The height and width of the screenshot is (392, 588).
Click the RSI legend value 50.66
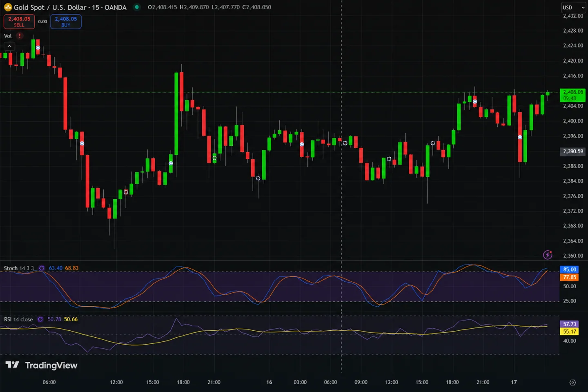tap(71, 319)
